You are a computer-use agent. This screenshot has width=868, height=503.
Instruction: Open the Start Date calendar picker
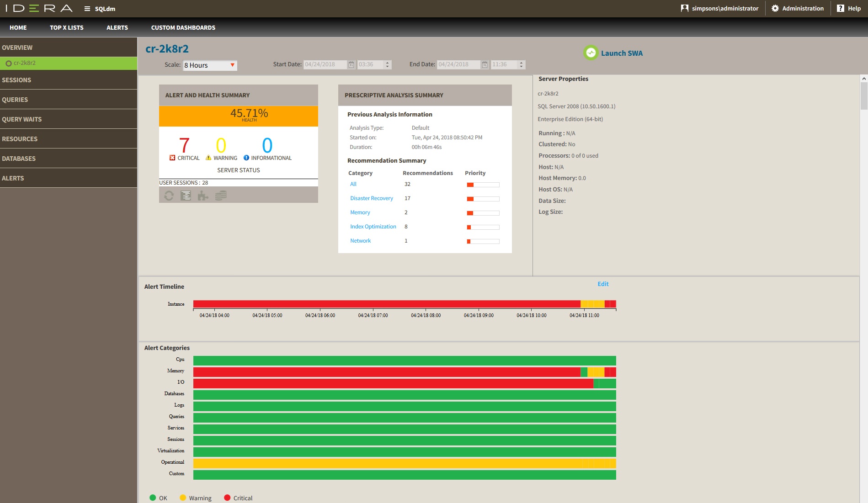coord(351,65)
